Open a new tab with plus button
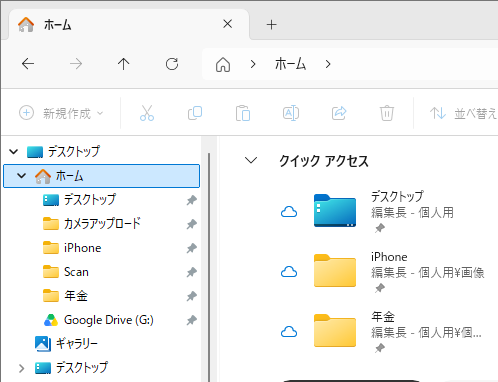The width and height of the screenshot is (498, 382). coord(272,25)
